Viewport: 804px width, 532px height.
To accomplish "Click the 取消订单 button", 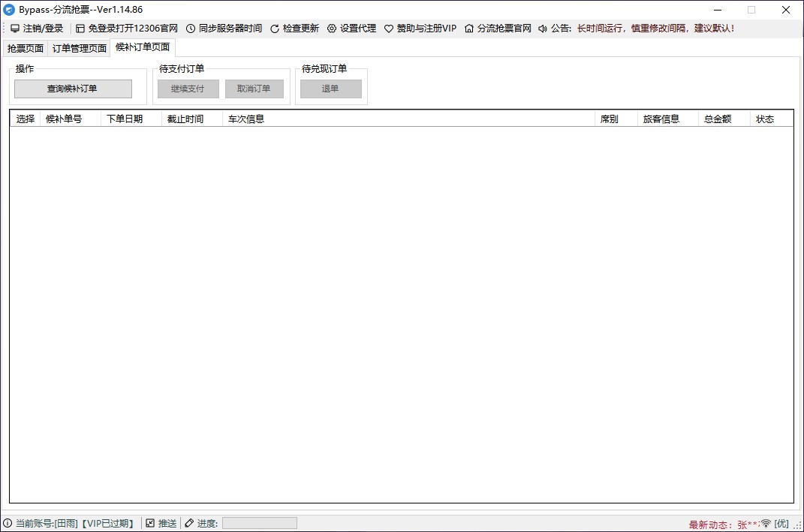I will (254, 89).
